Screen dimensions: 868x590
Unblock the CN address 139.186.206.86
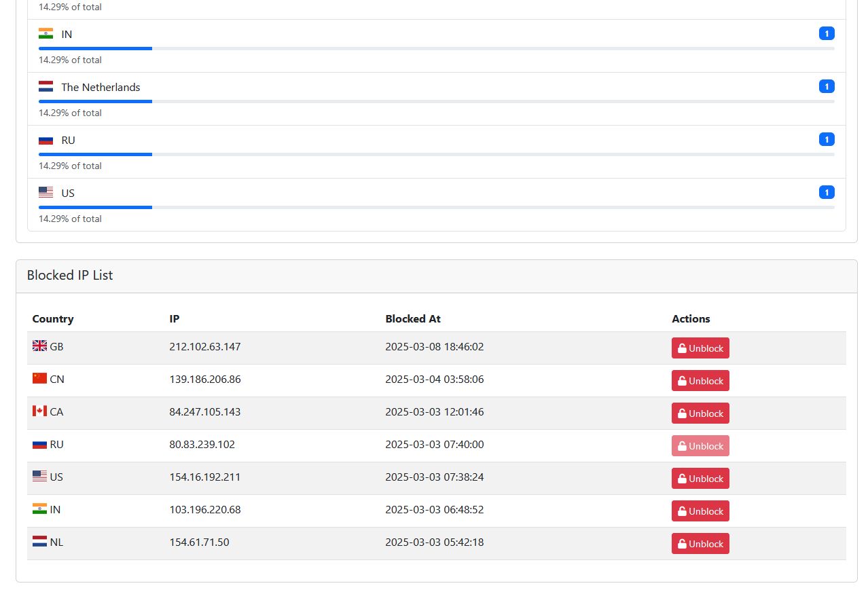pyautogui.click(x=700, y=381)
